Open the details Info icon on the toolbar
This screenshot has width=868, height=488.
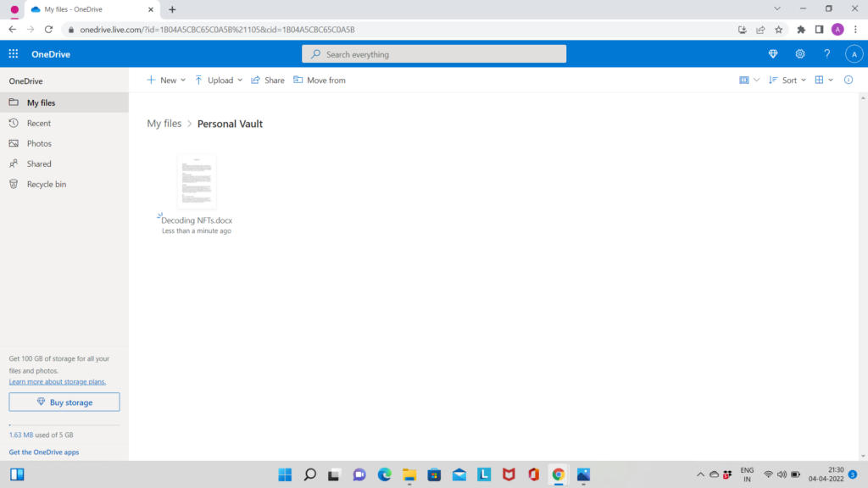848,80
